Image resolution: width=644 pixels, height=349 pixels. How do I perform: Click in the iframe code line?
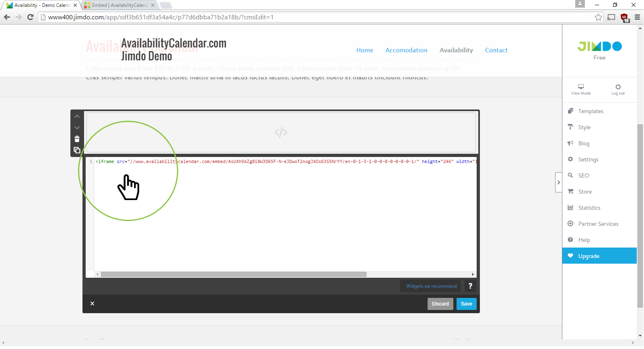286,161
